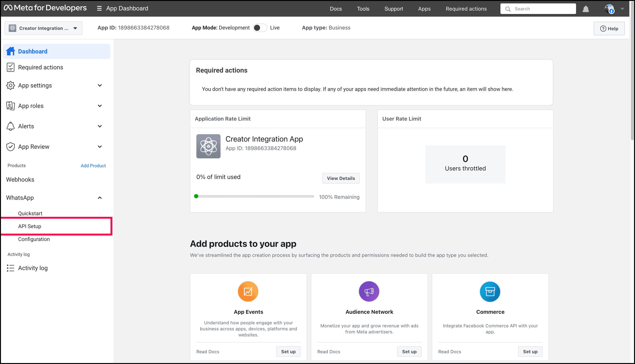Viewport: 635px width, 364px height.
Task: Click the user profile avatar
Action: 609,9
